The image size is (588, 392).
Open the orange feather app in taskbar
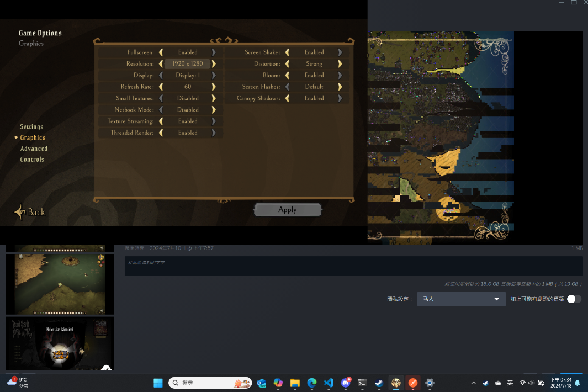(413, 383)
